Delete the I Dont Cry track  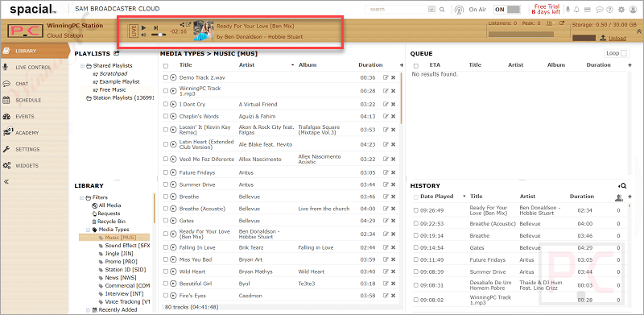point(393,105)
